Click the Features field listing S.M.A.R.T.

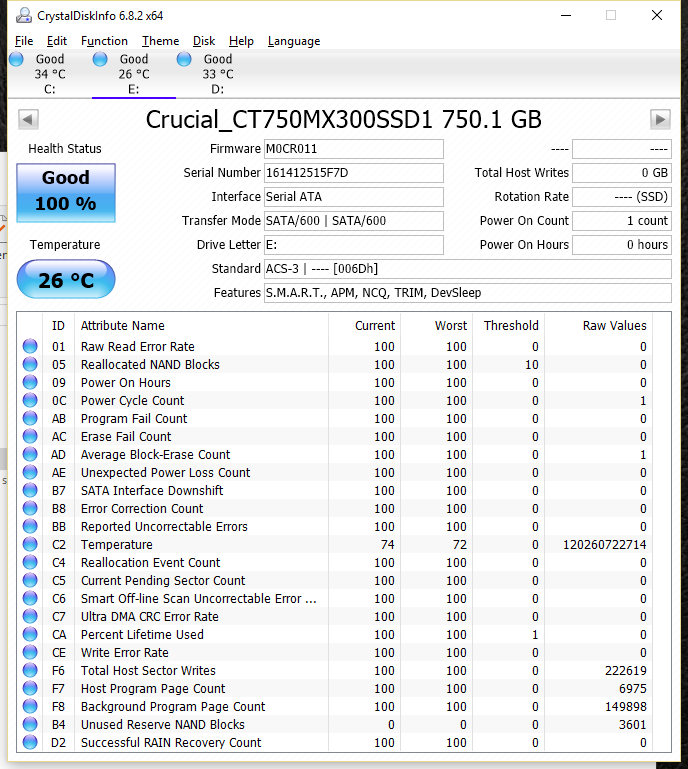468,293
